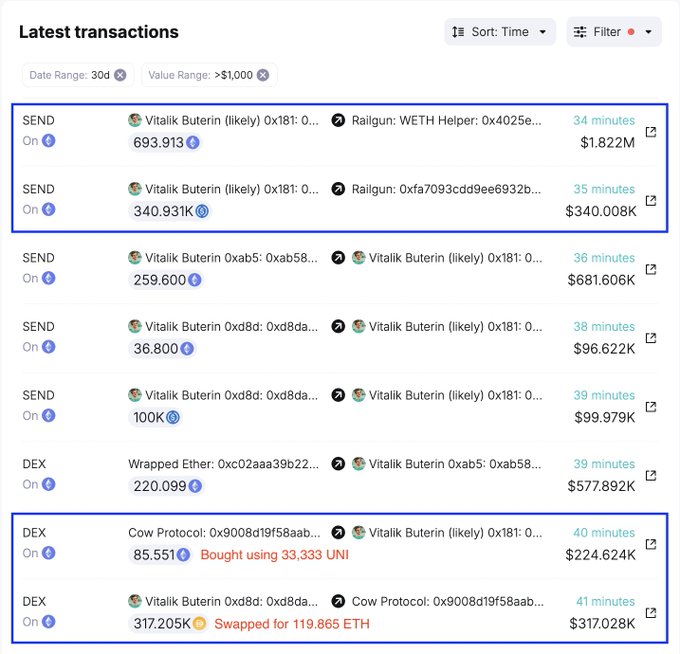Screen dimensions: 680x654
Task: Open external link for the $340.008K transaction
Action: (651, 200)
